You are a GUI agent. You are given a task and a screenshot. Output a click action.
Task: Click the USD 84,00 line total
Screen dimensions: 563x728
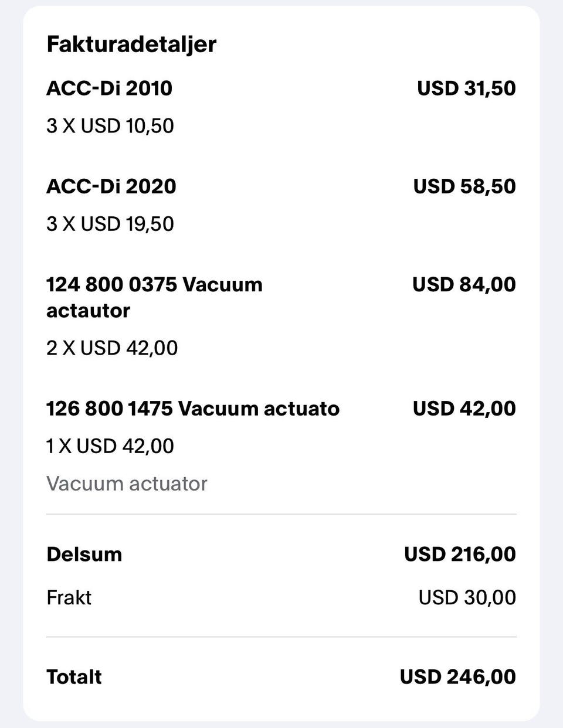[x=464, y=284]
